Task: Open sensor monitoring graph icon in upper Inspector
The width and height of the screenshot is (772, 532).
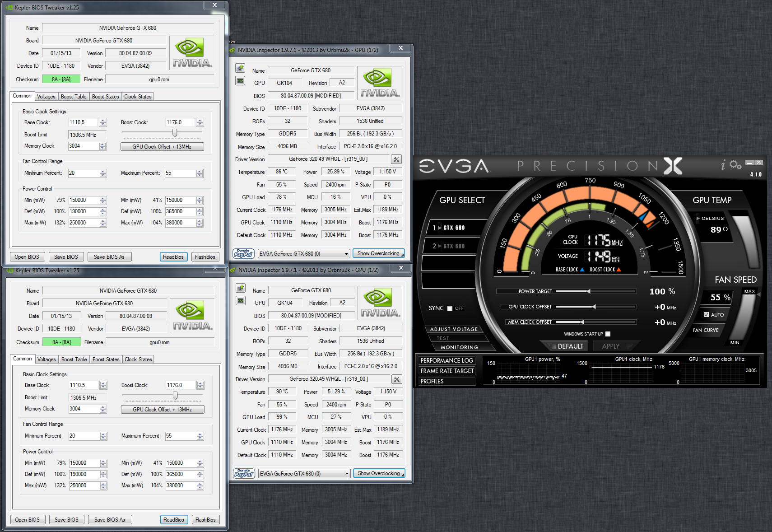Action: click(240, 81)
